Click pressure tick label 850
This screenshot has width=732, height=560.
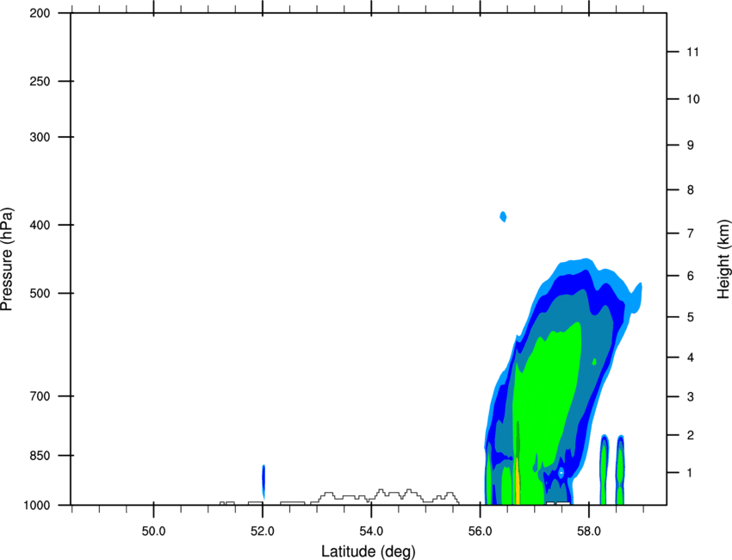coord(40,456)
